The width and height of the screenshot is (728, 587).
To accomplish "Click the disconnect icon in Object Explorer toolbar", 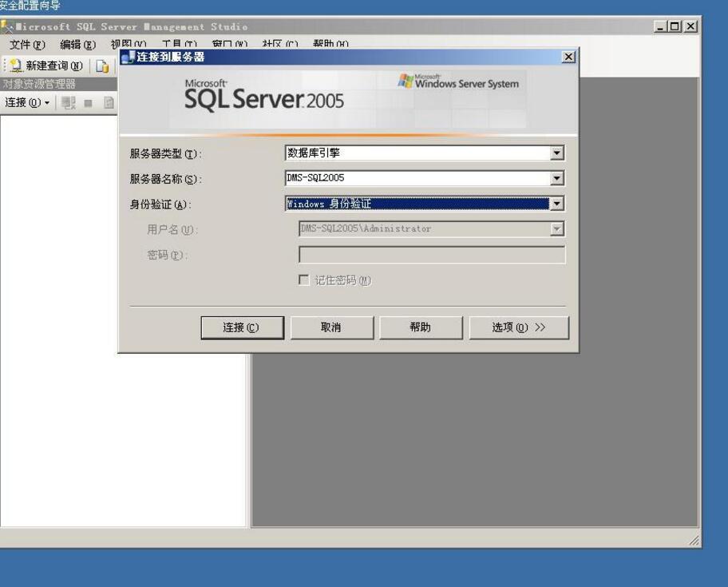I will (69, 103).
